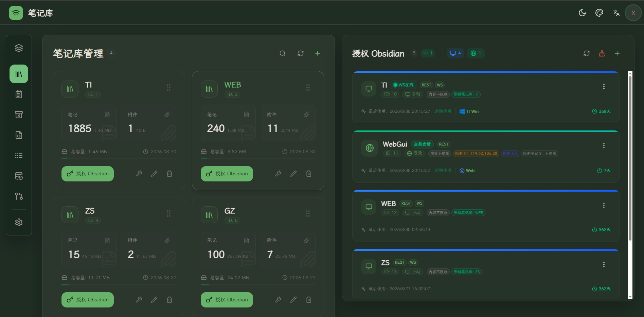Click the scrollbar down arrow in authorization list
Image resolution: width=644 pixels, height=317 pixels.
pyautogui.click(x=630, y=297)
